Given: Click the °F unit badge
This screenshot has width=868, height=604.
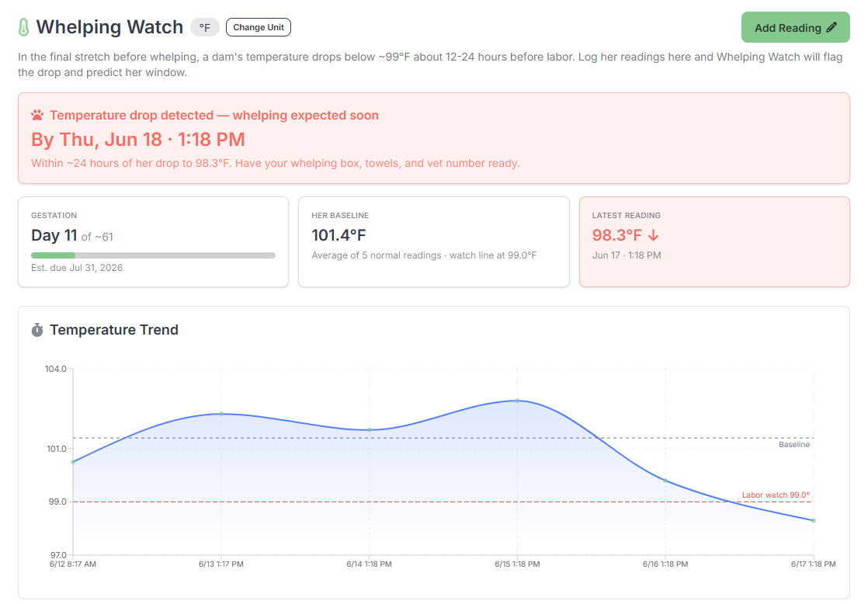Looking at the screenshot, I should click(205, 27).
